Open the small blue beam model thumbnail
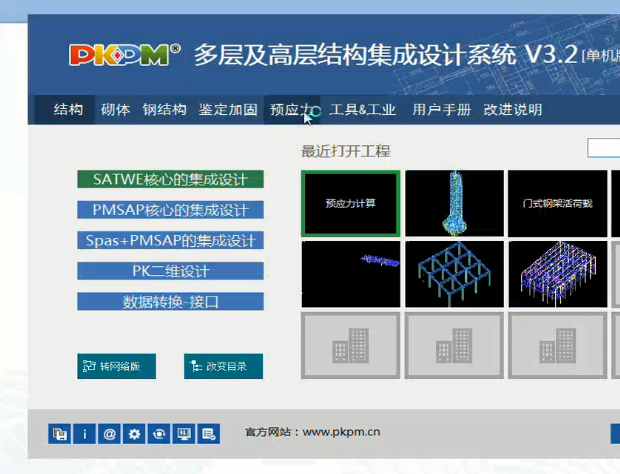This screenshot has width=620, height=474. click(351, 274)
